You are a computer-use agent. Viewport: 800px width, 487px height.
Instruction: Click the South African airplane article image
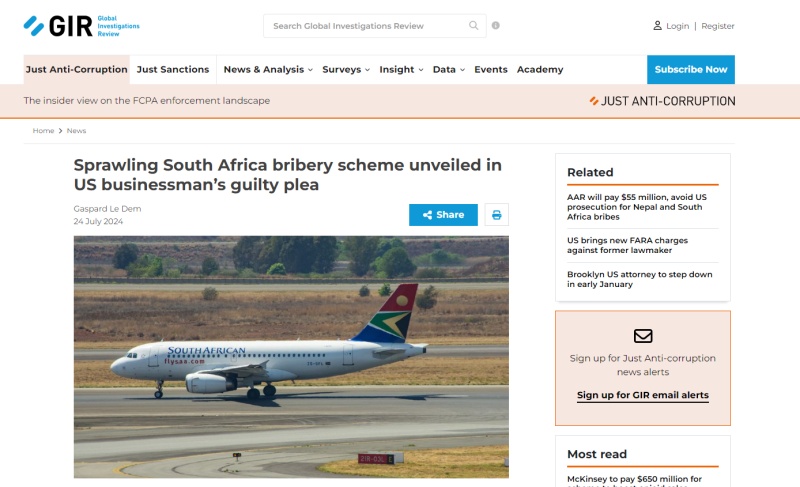pyautogui.click(x=291, y=356)
